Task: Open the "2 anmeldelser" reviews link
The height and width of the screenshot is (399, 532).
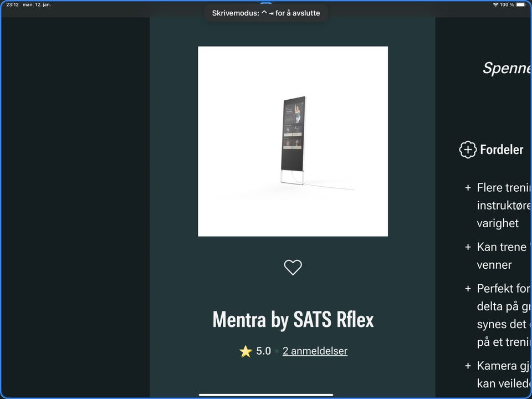Action: [315, 351]
